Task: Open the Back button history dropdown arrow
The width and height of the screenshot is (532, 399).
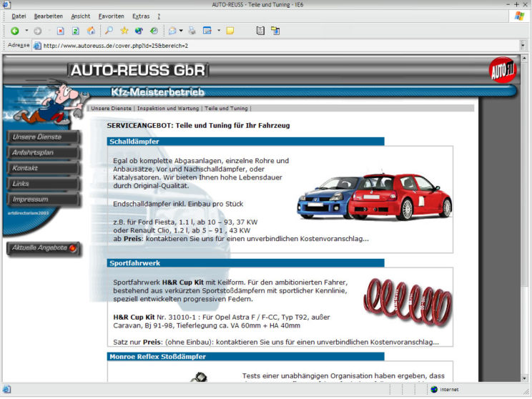Action: coord(26,31)
